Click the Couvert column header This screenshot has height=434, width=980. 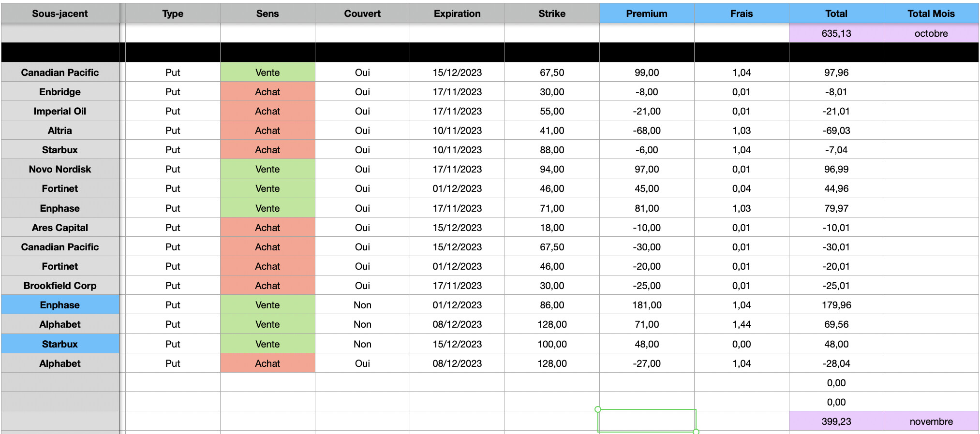click(362, 14)
